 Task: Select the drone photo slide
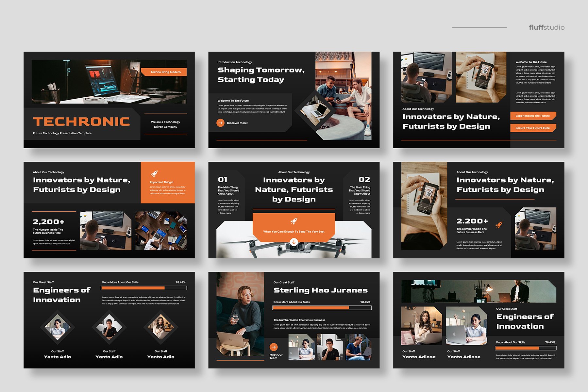[x=294, y=210]
